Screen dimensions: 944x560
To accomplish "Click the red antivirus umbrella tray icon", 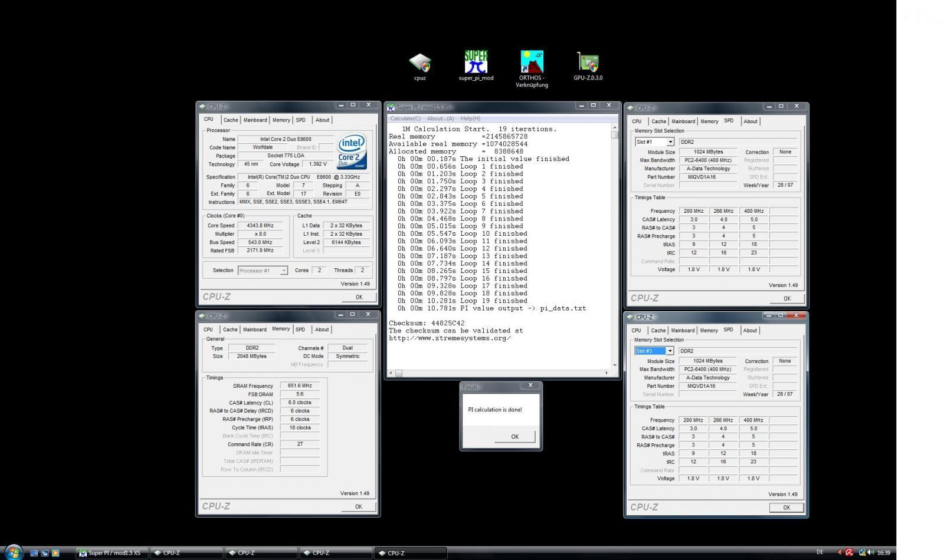I will click(849, 552).
